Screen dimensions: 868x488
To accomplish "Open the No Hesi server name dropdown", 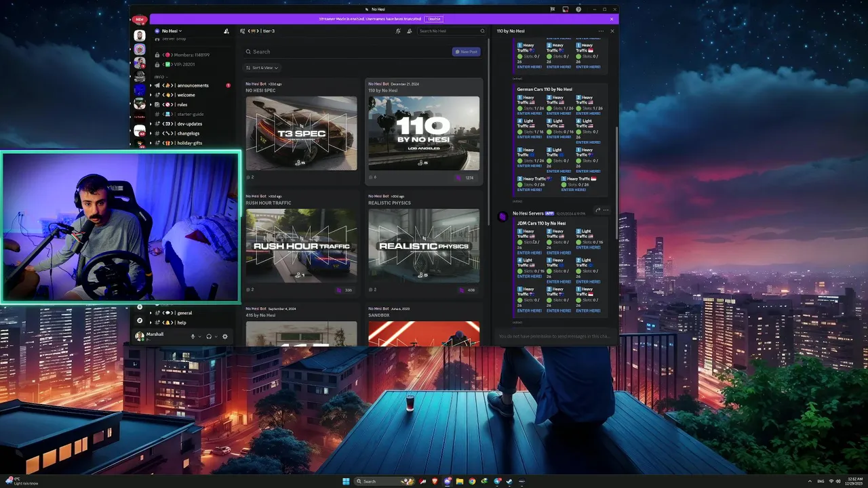I will [171, 31].
